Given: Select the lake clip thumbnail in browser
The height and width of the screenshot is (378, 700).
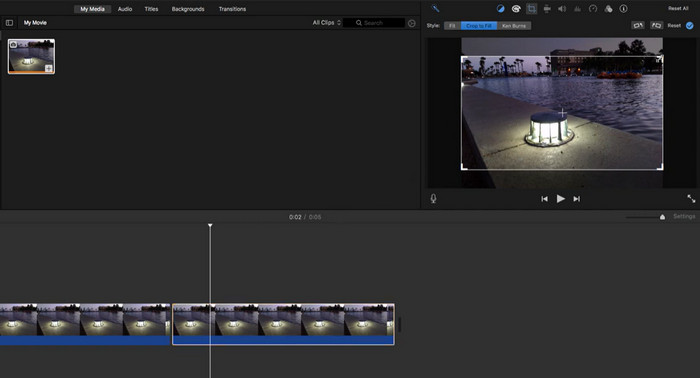Looking at the screenshot, I should point(31,56).
